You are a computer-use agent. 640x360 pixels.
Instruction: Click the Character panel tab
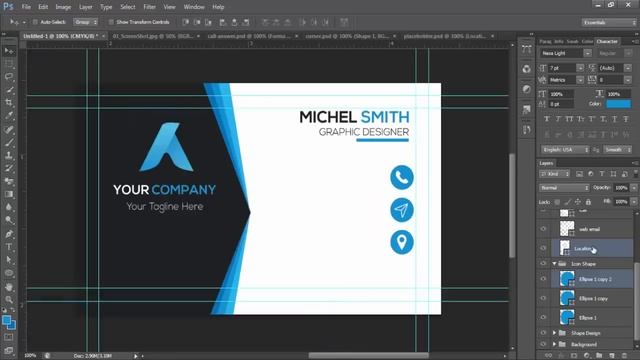[607, 41]
